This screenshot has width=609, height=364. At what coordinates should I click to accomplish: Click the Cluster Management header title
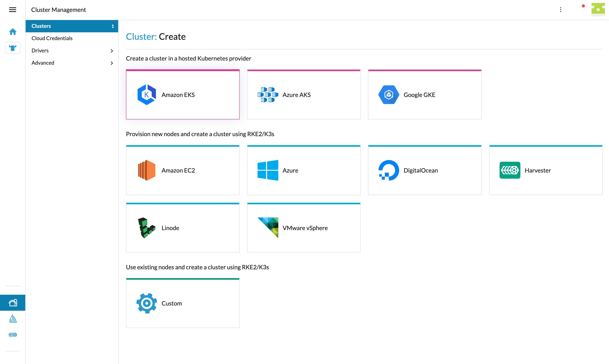click(x=58, y=10)
